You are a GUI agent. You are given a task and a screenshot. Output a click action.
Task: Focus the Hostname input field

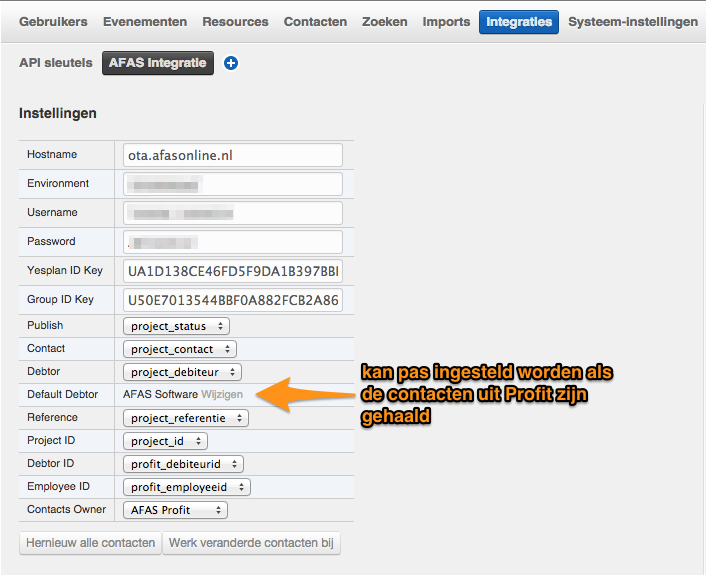(232, 155)
